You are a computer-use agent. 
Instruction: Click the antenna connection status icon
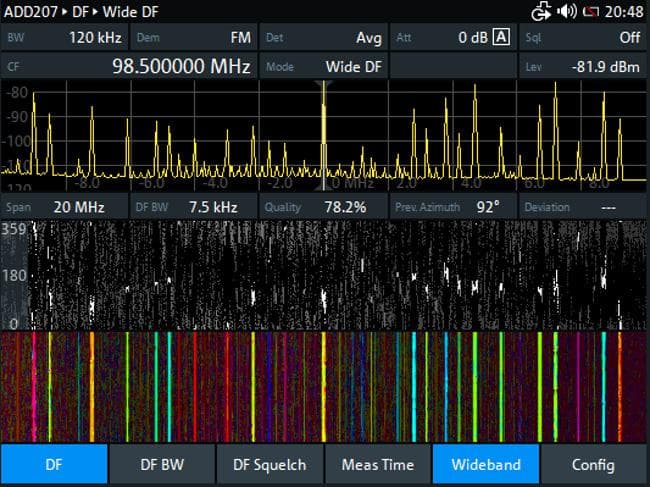pyautogui.click(x=542, y=11)
